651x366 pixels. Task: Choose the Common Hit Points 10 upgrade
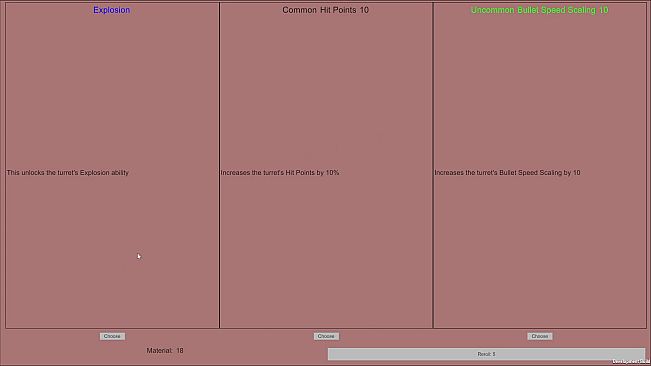tap(326, 336)
